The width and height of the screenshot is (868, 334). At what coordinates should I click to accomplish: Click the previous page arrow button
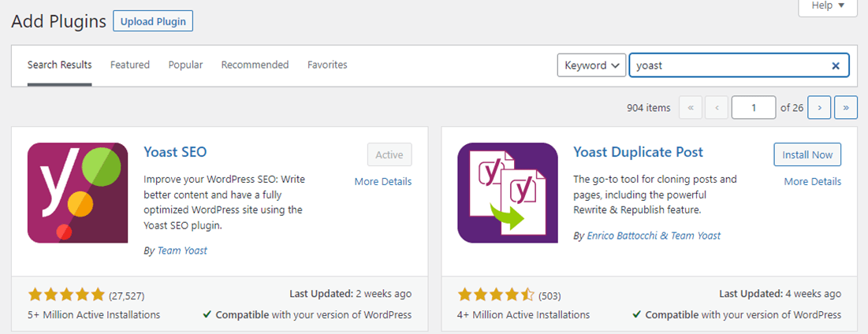[x=717, y=108]
